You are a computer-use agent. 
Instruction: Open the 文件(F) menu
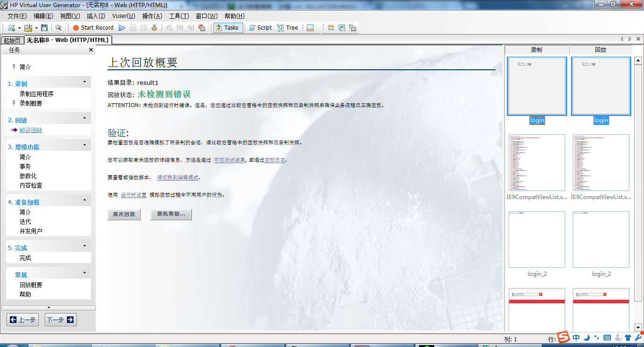(x=17, y=16)
